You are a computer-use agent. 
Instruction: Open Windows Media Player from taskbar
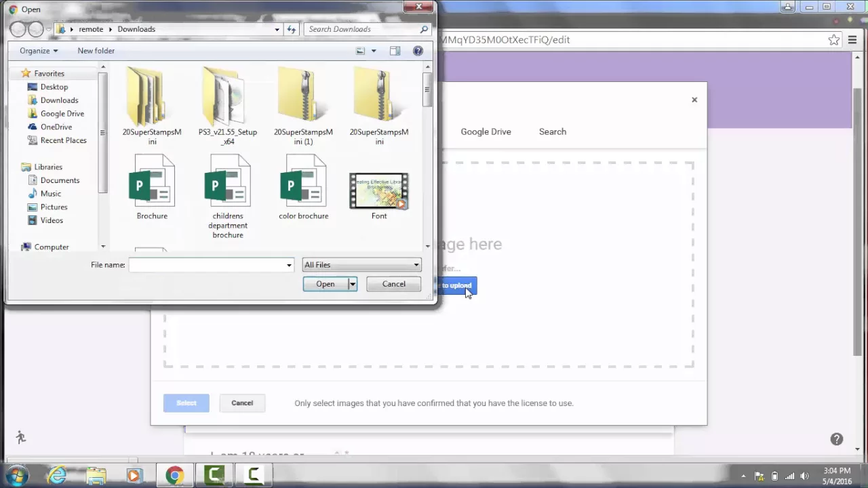click(x=134, y=475)
